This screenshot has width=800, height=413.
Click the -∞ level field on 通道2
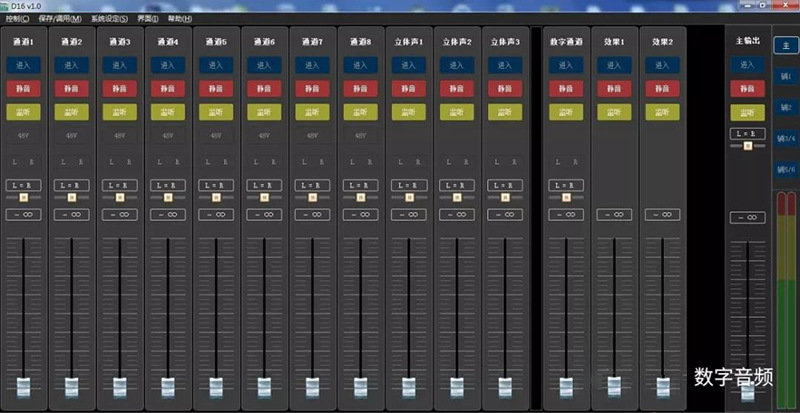click(72, 214)
